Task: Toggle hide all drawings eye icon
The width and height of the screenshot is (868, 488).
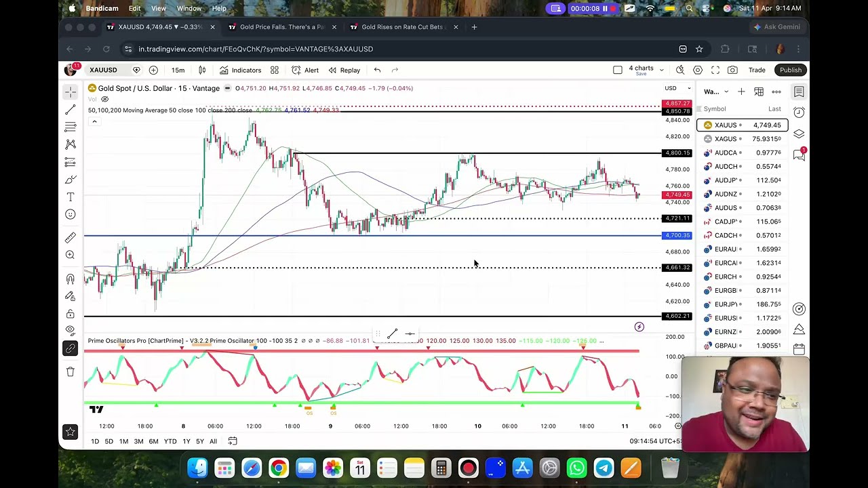Action: (71, 331)
